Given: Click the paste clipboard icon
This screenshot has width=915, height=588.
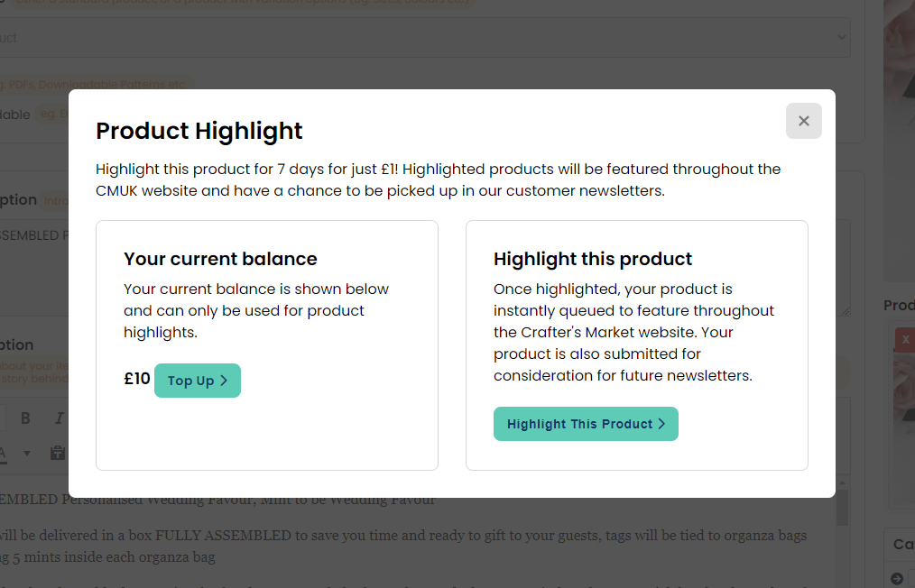Looking at the screenshot, I should tap(58, 453).
